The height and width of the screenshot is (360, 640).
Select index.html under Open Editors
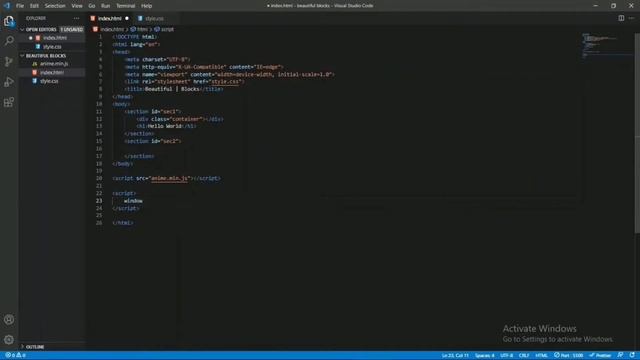click(55, 38)
